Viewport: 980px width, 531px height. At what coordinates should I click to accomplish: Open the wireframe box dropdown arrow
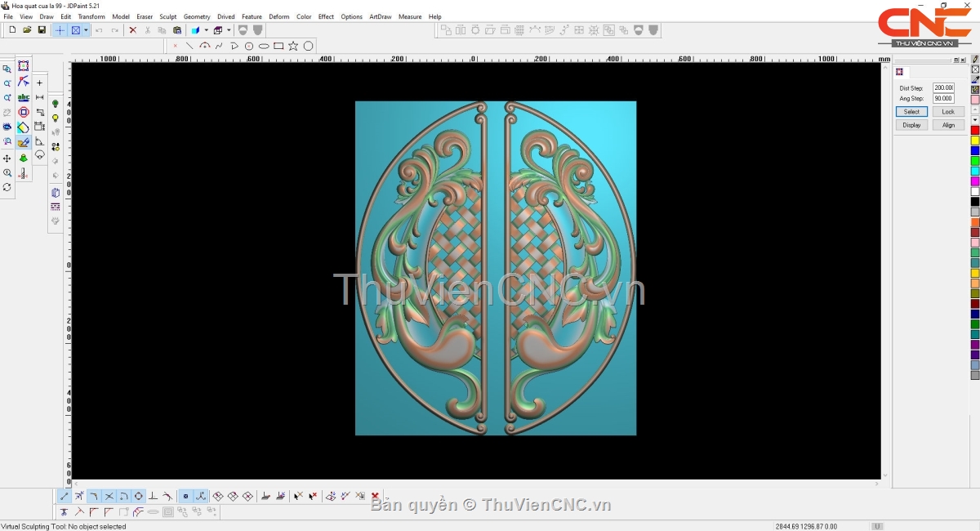click(x=229, y=30)
